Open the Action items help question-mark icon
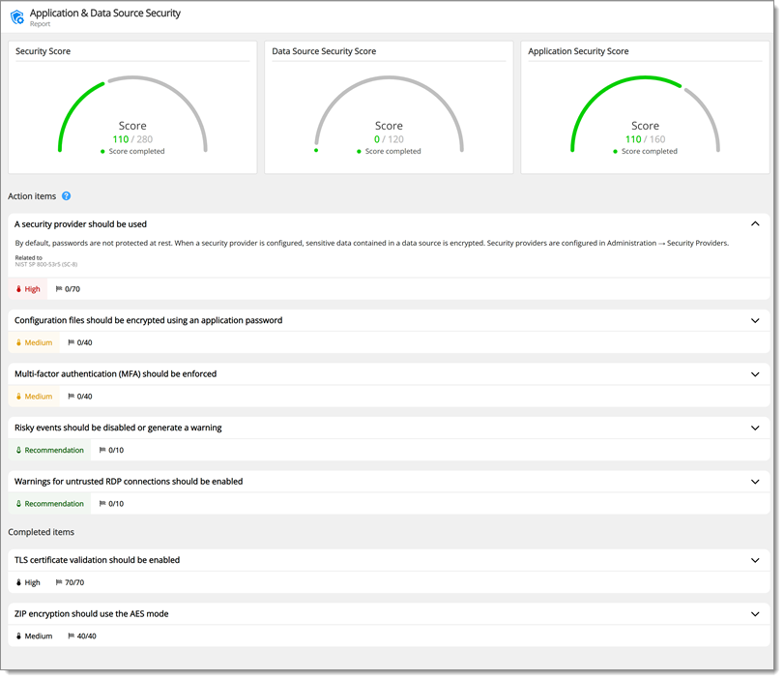Viewport: 784px width, 680px height. coord(66,196)
